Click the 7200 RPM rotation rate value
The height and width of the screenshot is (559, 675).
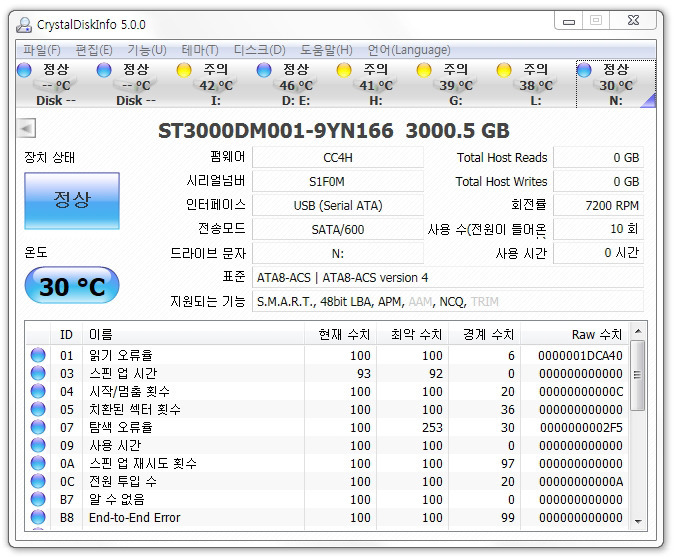click(598, 206)
